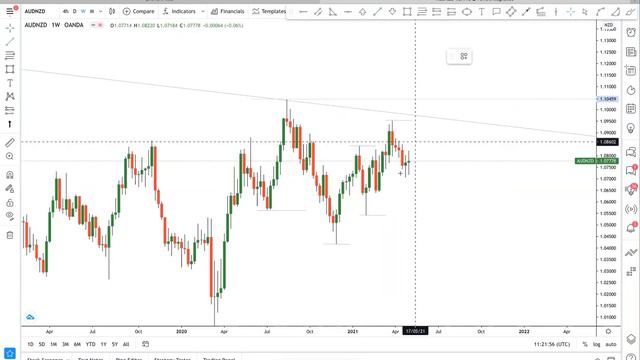Click the AUDNZD symbol search field
Viewport: 640px width, 360px height.
click(x=35, y=11)
